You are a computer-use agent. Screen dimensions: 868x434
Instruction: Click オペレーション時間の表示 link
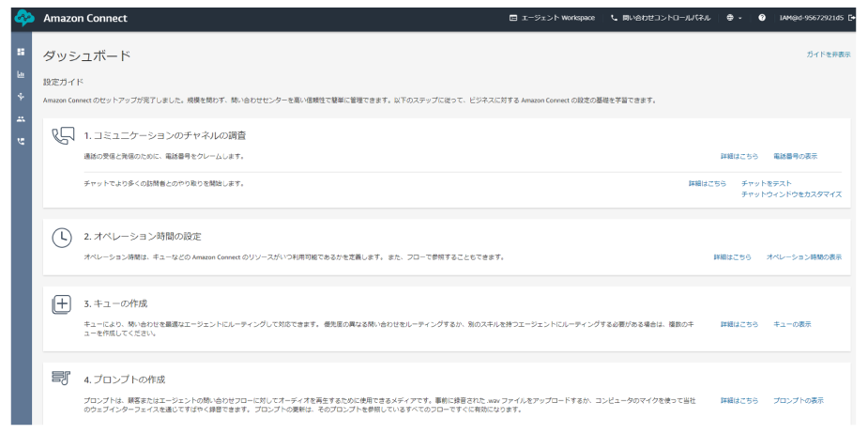[804, 257]
